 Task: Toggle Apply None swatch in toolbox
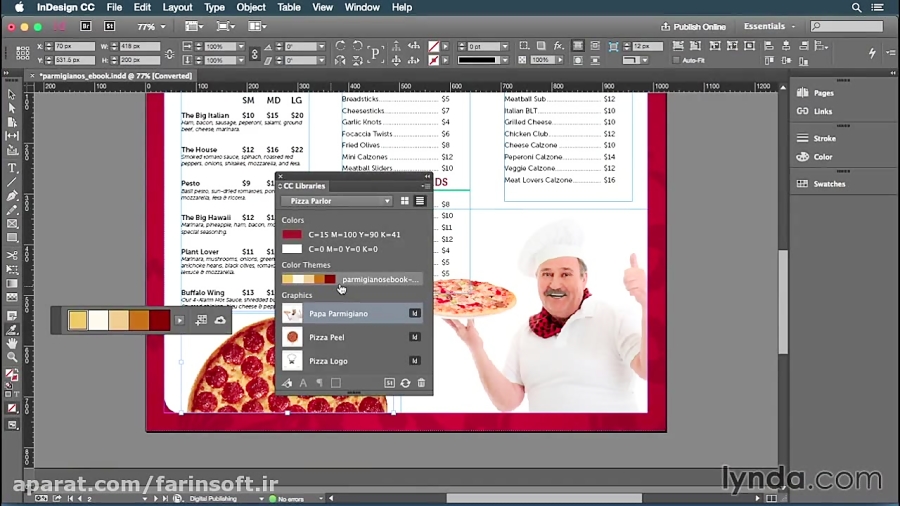point(12,408)
